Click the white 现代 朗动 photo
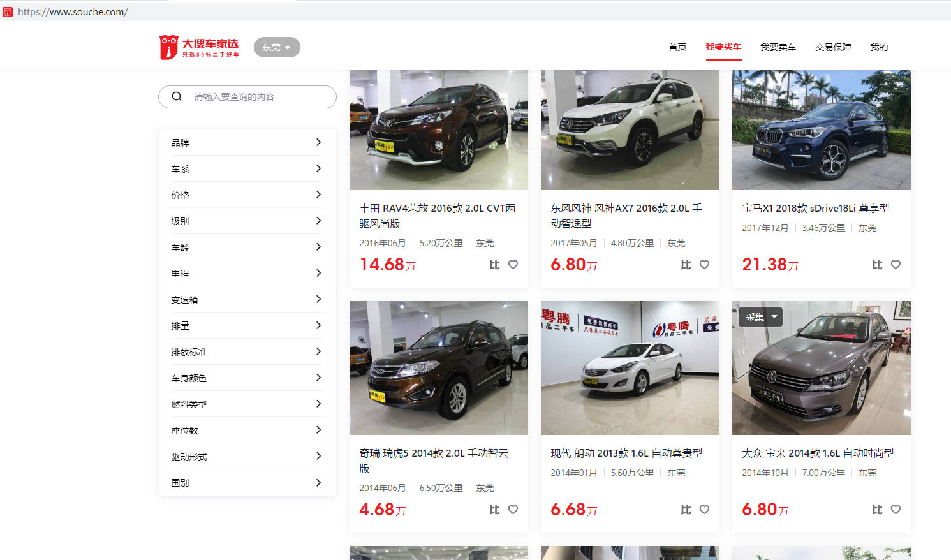The height and width of the screenshot is (560, 951). pos(630,368)
